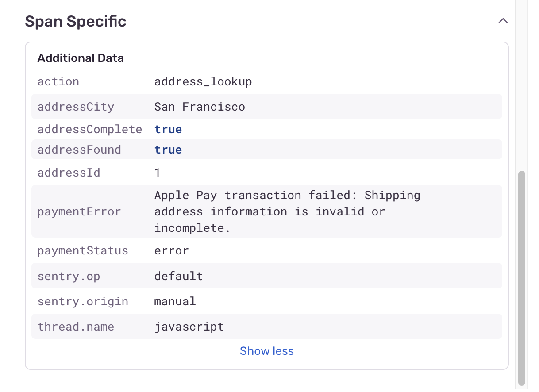Screen dimensions: 539x392
Task: Select the addressCity row
Action: 267,107
